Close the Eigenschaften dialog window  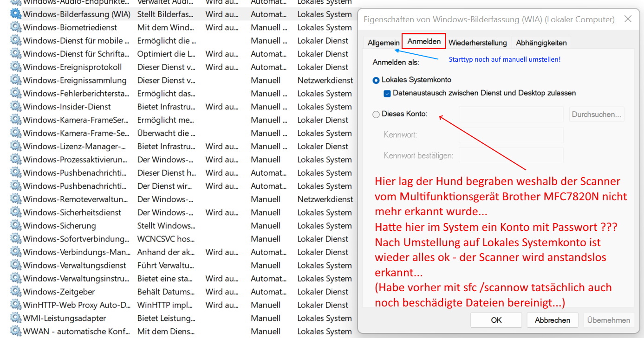(x=628, y=19)
